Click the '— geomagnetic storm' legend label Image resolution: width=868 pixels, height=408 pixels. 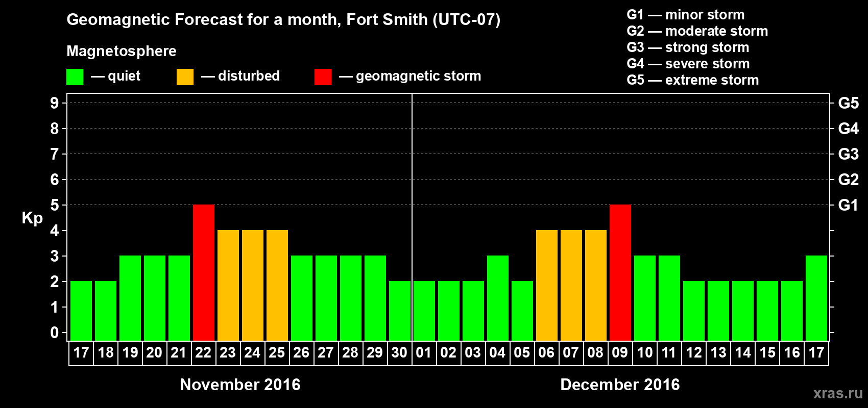point(410,76)
